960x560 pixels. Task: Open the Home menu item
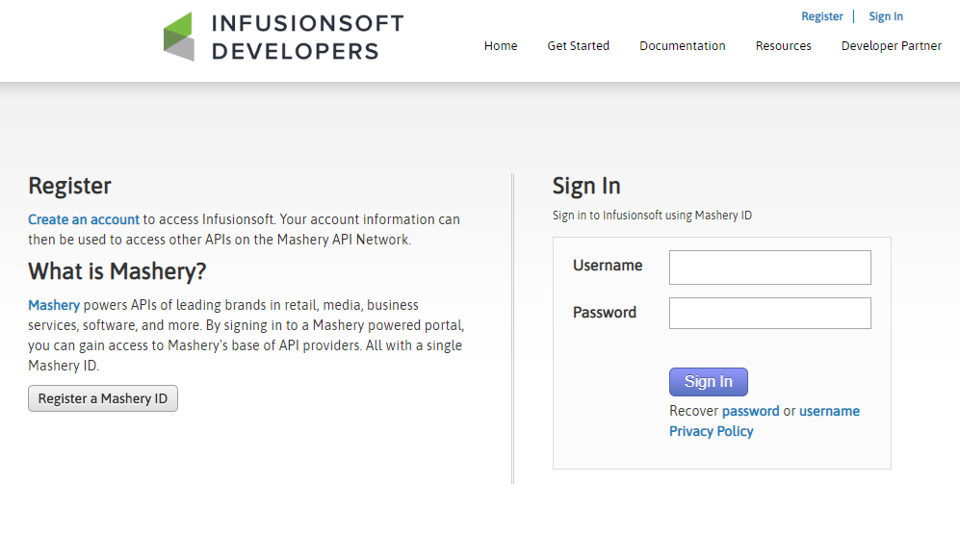pyautogui.click(x=500, y=46)
